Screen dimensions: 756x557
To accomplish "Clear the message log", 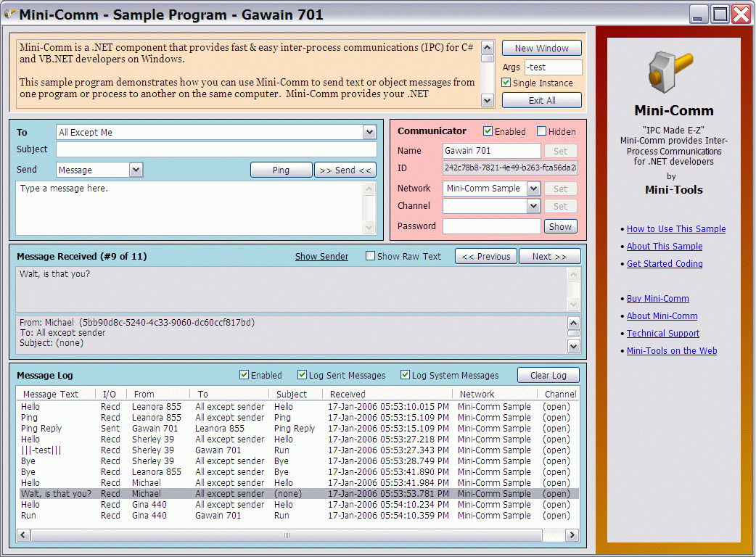I will click(548, 376).
